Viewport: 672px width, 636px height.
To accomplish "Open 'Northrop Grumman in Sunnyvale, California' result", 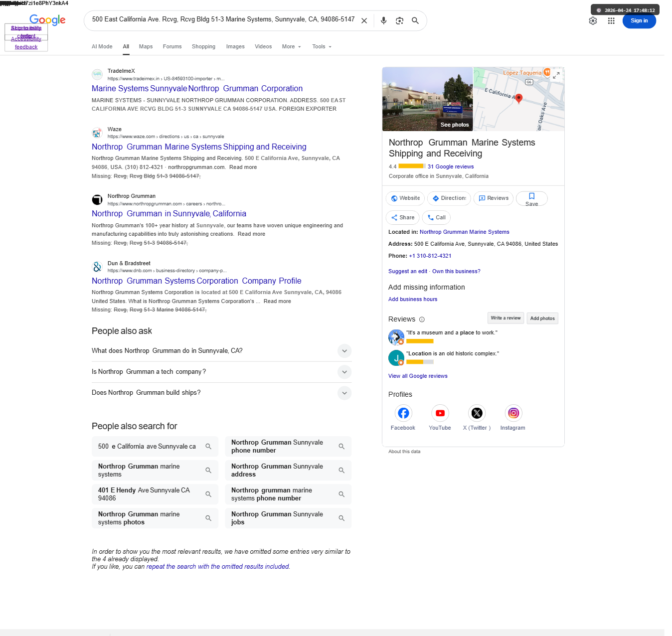I will [169, 214].
